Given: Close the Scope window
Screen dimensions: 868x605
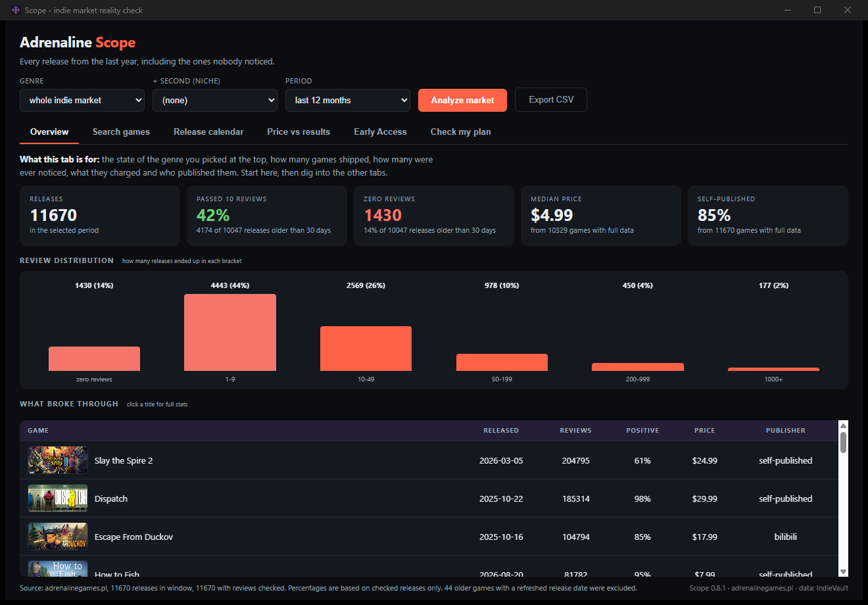Looking at the screenshot, I should [x=848, y=10].
